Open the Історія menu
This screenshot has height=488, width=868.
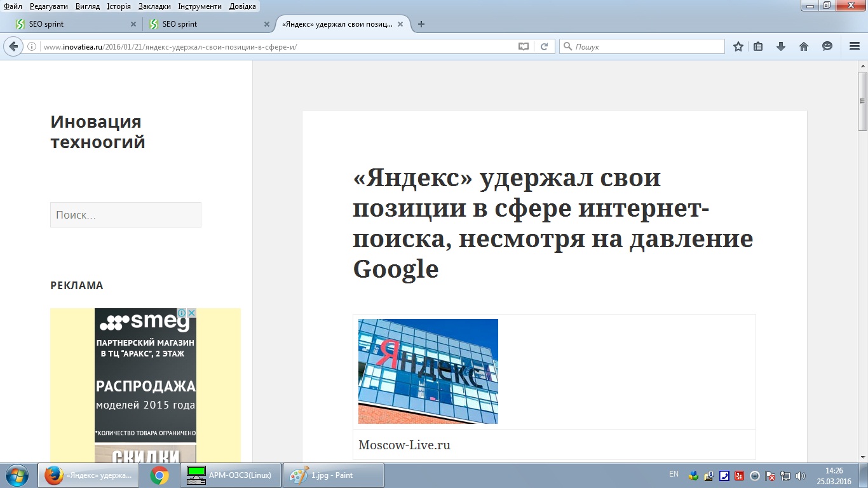tap(119, 6)
